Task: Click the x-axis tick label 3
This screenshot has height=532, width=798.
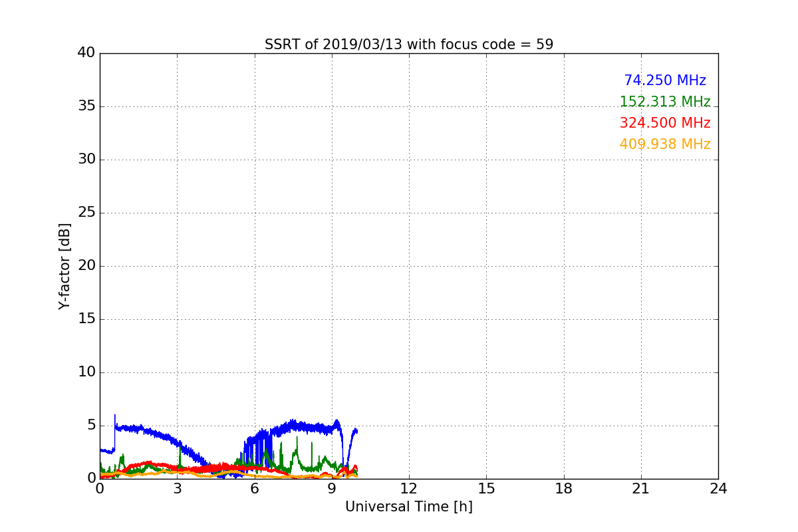Action: [177, 488]
